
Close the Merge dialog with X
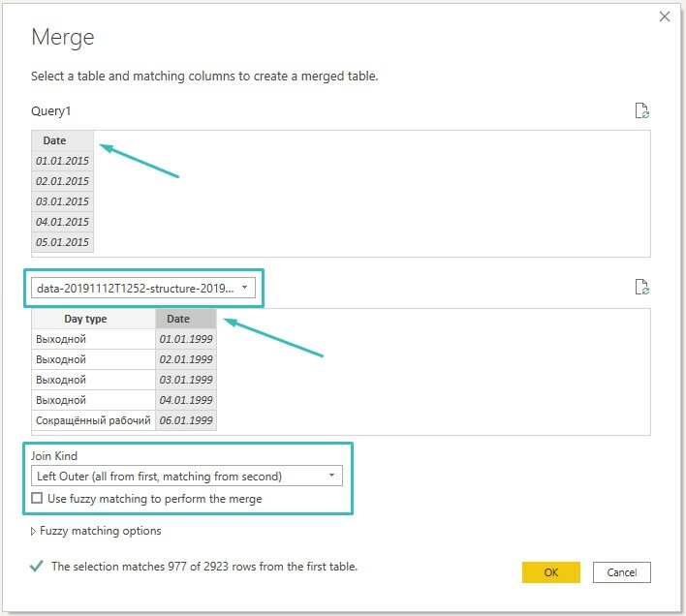click(664, 16)
